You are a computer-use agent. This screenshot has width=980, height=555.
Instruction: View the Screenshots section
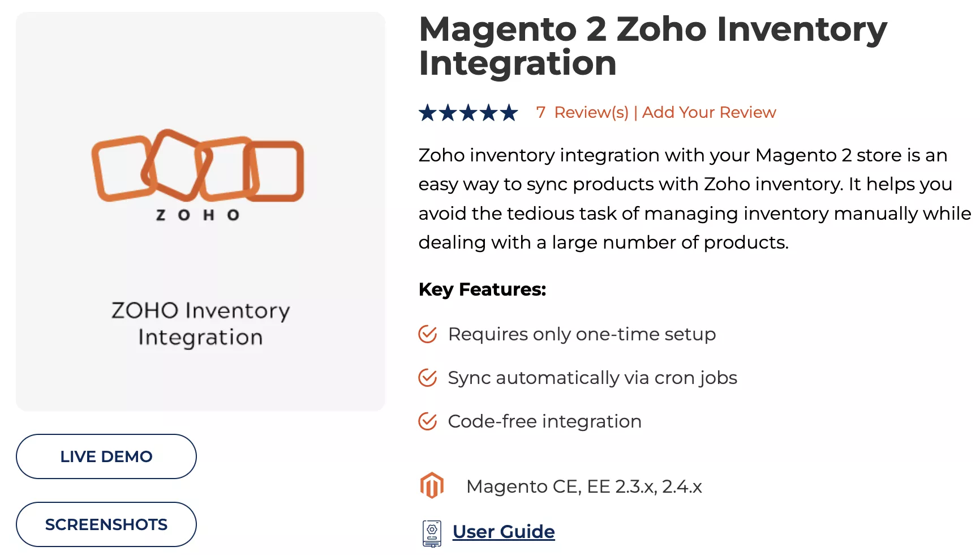tap(106, 524)
